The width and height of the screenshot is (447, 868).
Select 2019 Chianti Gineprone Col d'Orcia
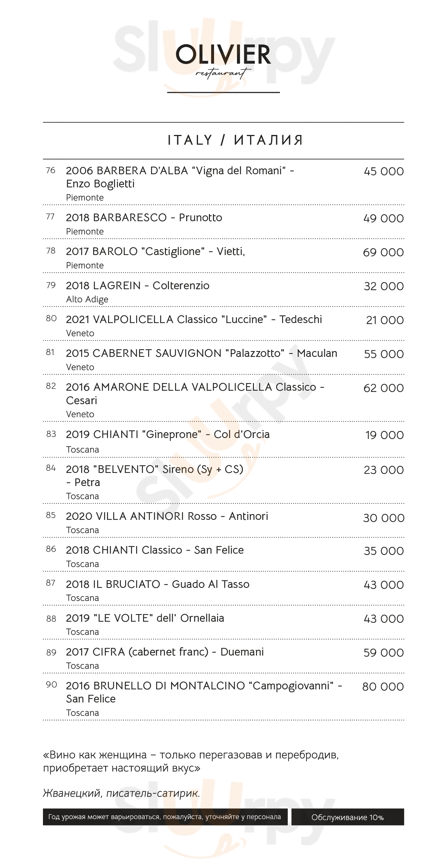[167, 434]
